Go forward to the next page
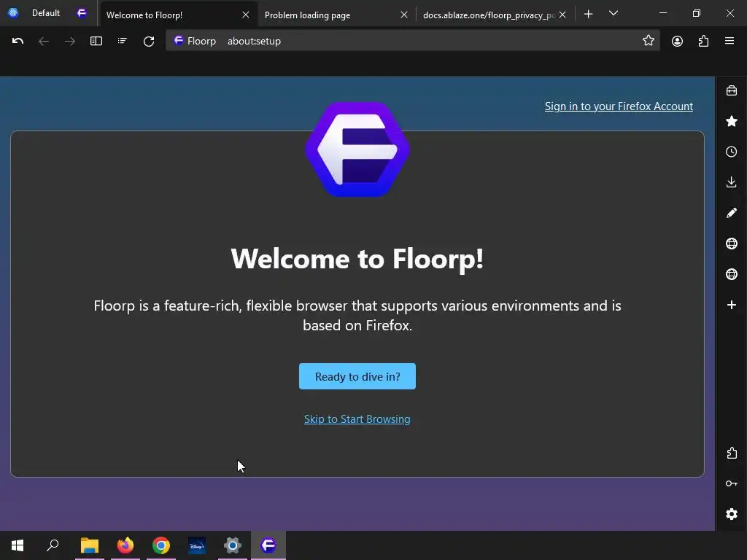The image size is (747, 560). [x=70, y=42]
